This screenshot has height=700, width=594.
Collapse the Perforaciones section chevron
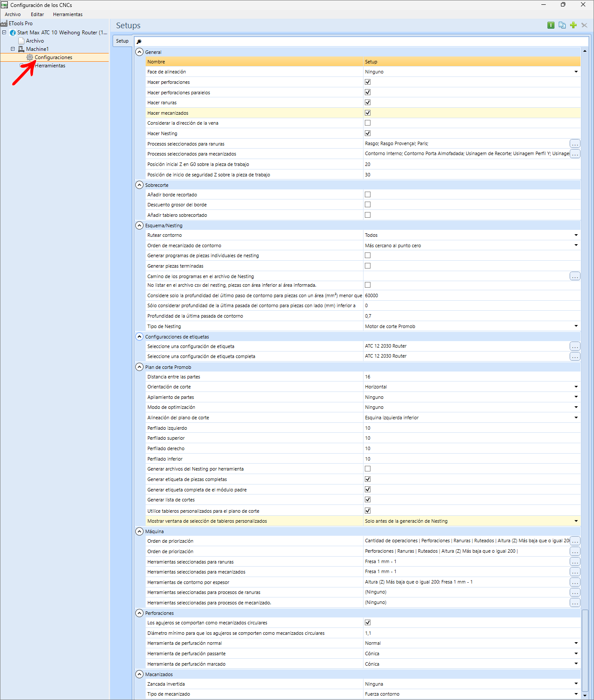coord(139,613)
